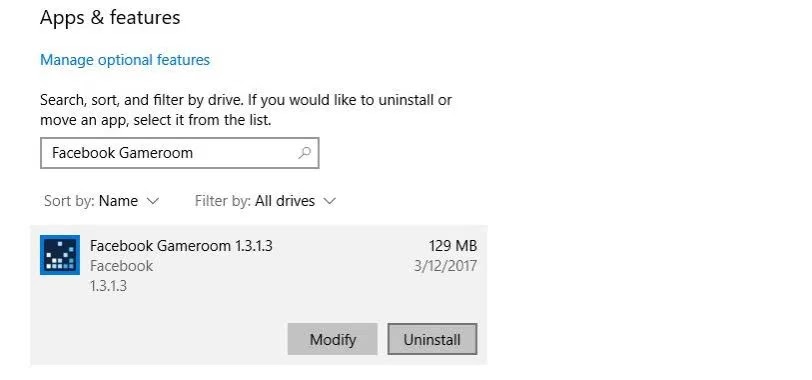
Task: Expand the chevron beside Name sort
Action: [153, 201]
